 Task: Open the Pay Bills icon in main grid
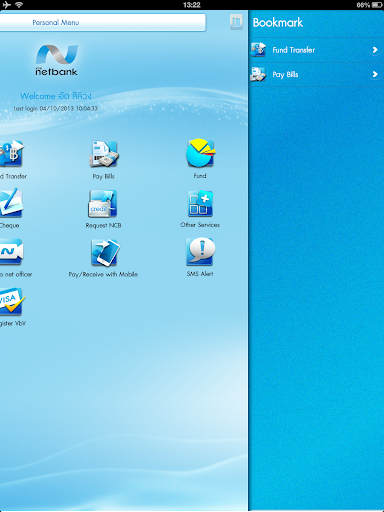point(103,154)
